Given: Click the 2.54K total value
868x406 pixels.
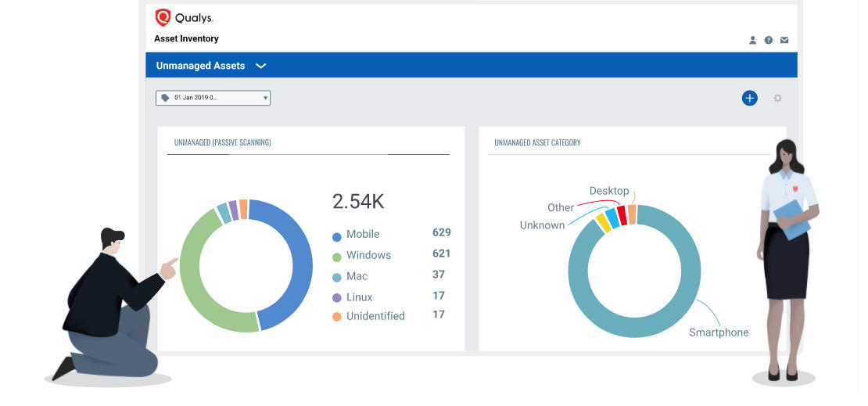Looking at the screenshot, I should [358, 202].
